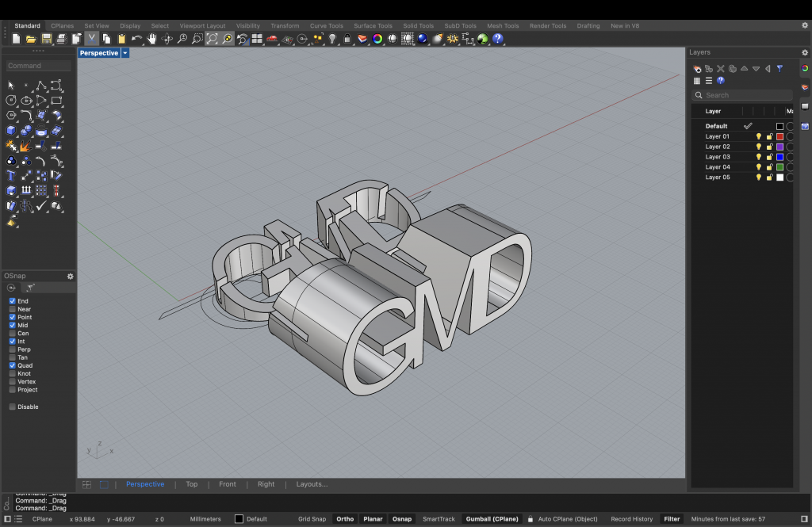812x527 pixels.
Task: Switch to the Mesh Tools tab
Action: point(502,25)
